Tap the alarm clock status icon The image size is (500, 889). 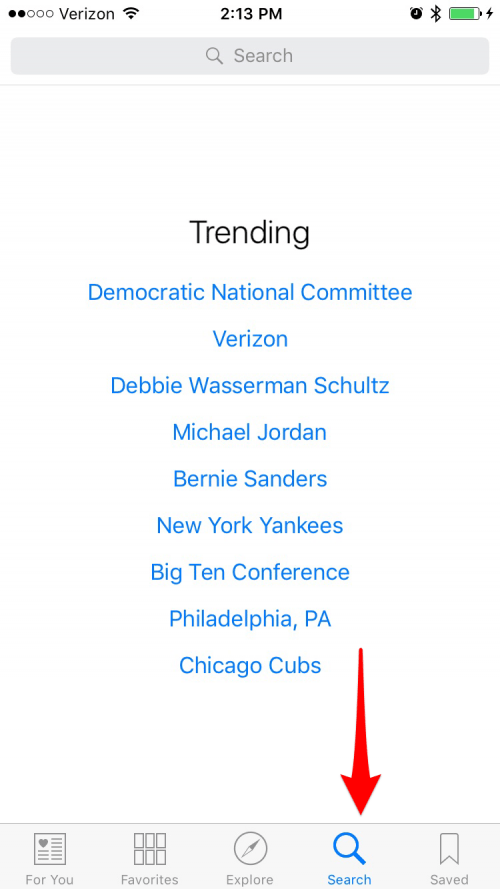point(417,14)
